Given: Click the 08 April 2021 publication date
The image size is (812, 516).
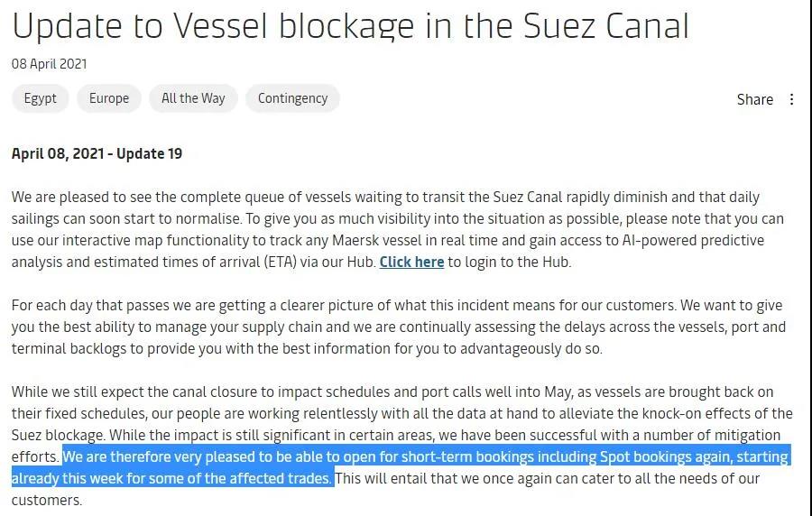Looking at the screenshot, I should [50, 64].
